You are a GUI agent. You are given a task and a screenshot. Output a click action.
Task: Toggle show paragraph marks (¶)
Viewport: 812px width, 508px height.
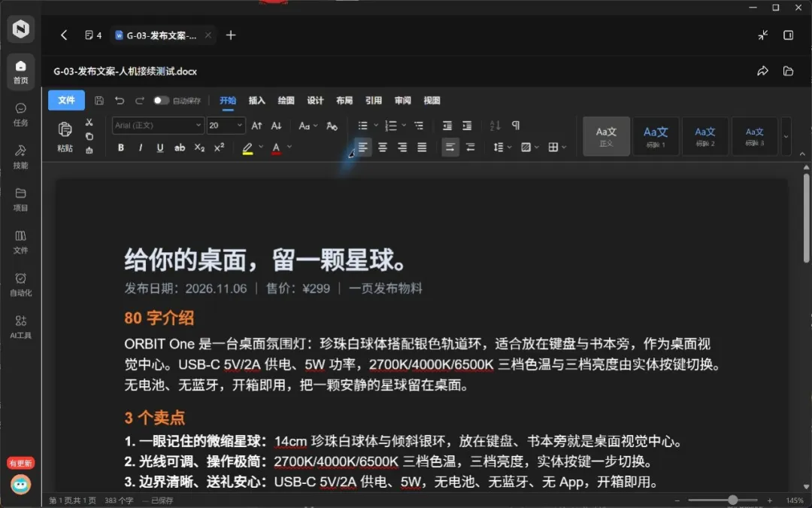coord(516,126)
